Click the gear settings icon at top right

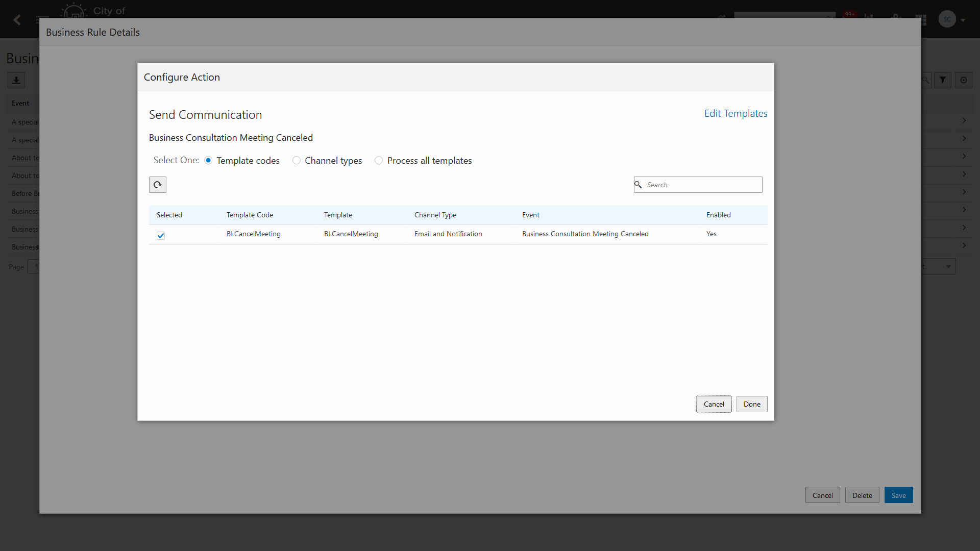[x=964, y=80]
